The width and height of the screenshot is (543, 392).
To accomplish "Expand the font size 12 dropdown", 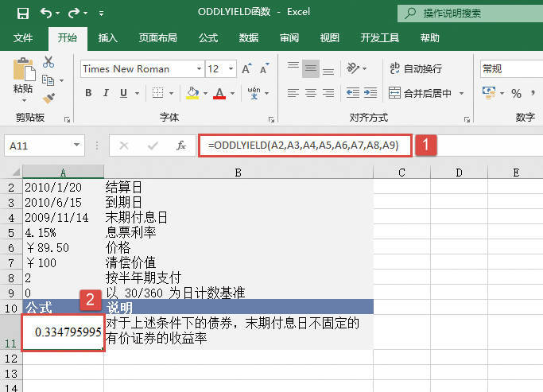I will (231, 69).
